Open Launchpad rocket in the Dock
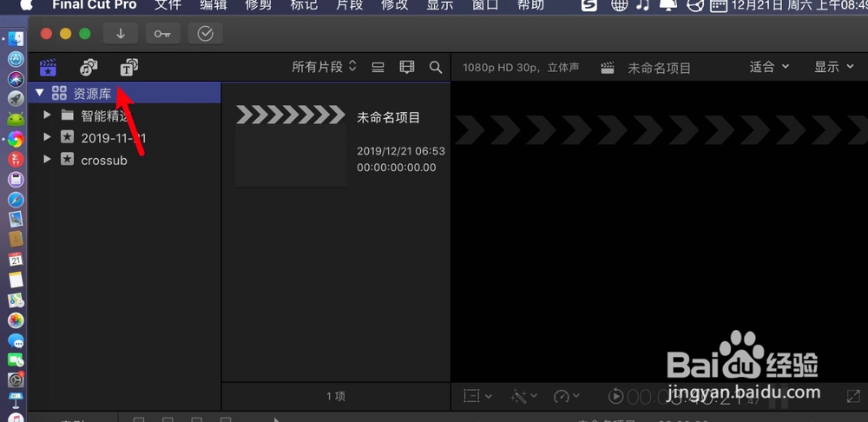 (16, 99)
